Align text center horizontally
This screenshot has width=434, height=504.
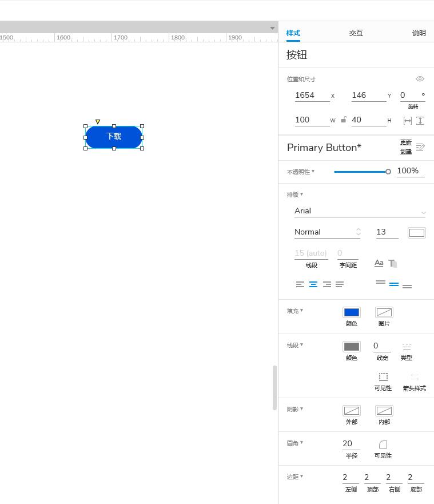pyautogui.click(x=313, y=284)
